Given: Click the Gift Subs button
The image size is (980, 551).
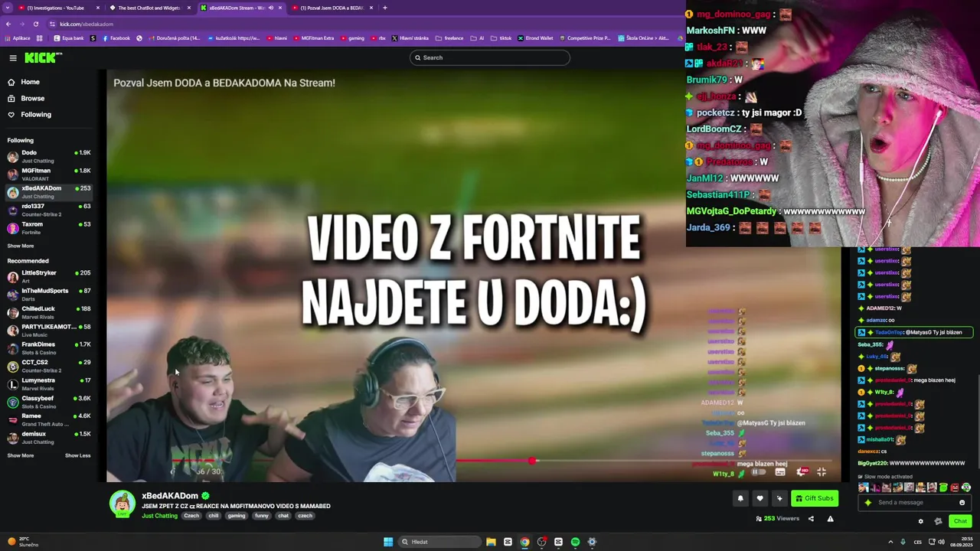Looking at the screenshot, I should [x=815, y=498].
